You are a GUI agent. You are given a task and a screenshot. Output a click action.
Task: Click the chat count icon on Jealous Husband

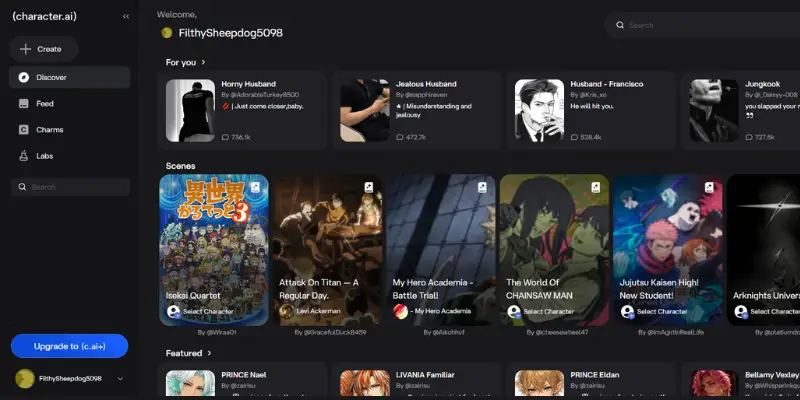coord(399,137)
